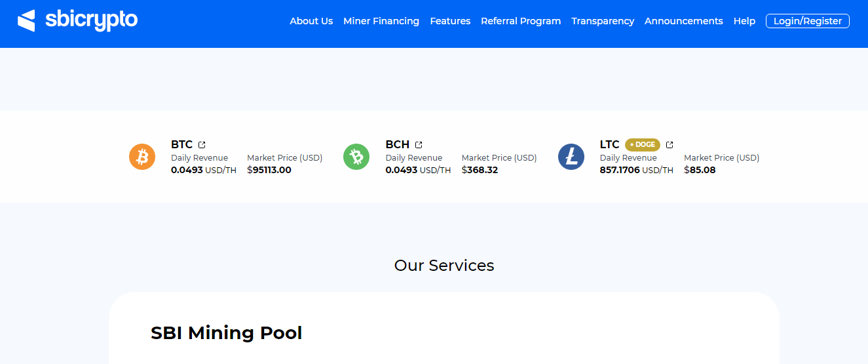Click the SBI Mining Pool title
The height and width of the screenshot is (364, 868).
coord(227,333)
